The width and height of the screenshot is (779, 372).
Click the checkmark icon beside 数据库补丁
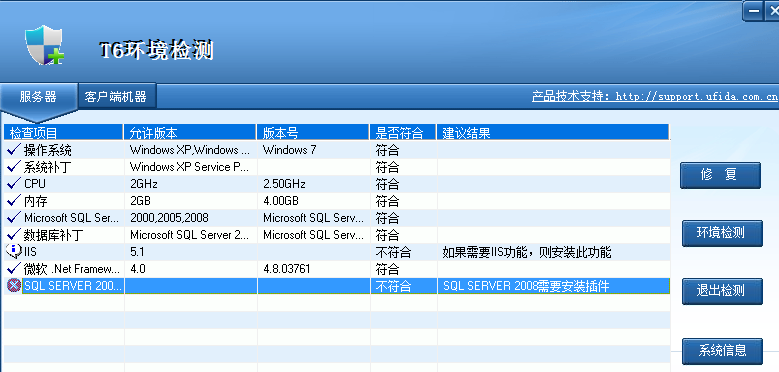tap(14, 234)
